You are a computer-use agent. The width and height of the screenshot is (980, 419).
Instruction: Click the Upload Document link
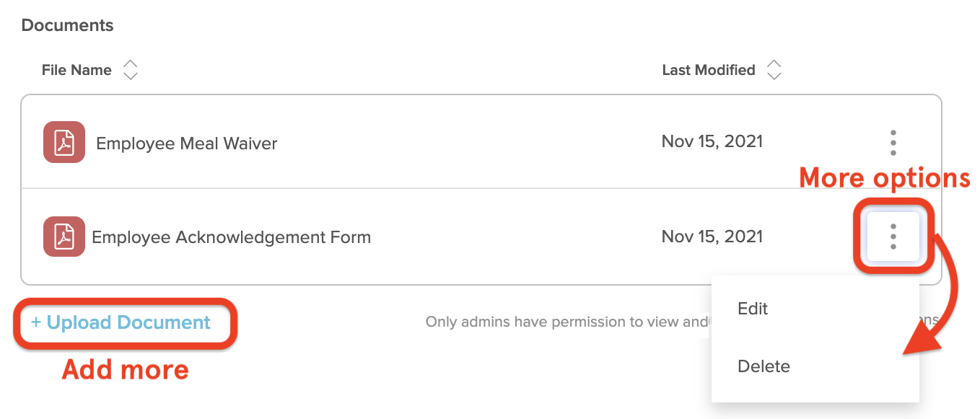pyautogui.click(x=121, y=322)
